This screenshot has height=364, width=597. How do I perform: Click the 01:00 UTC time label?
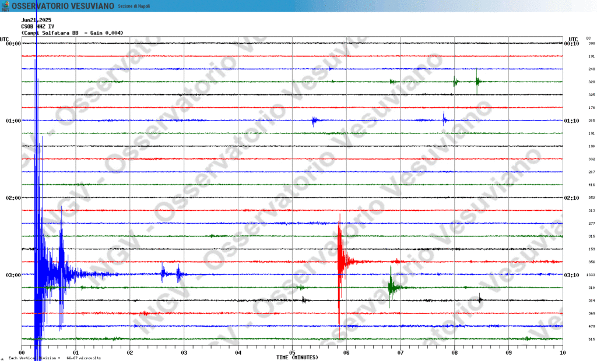[x=13, y=121]
